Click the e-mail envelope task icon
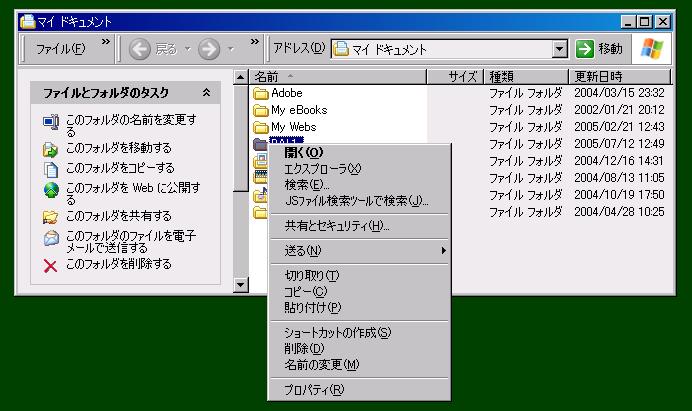Image resolution: width=692 pixels, height=411 pixels. pyautogui.click(x=51, y=238)
